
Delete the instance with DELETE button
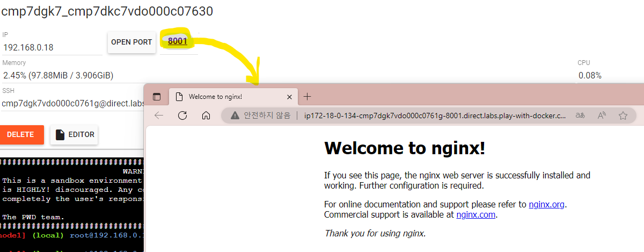pyautogui.click(x=20, y=134)
